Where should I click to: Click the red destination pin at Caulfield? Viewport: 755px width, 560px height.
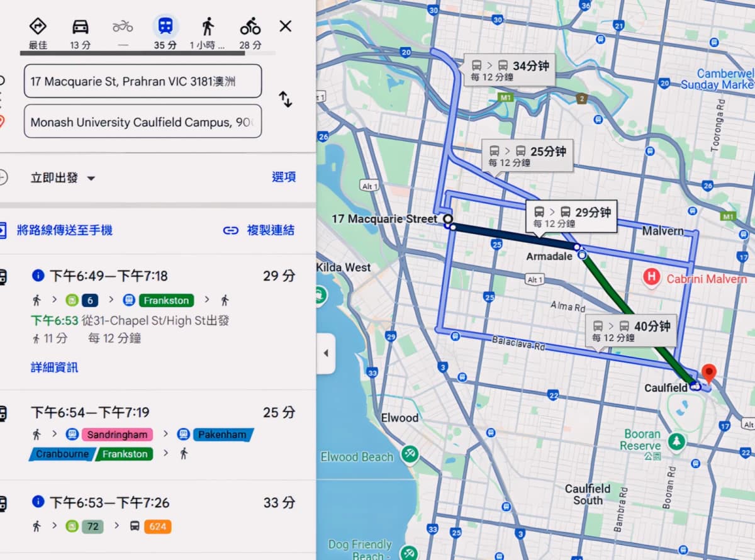click(x=709, y=374)
